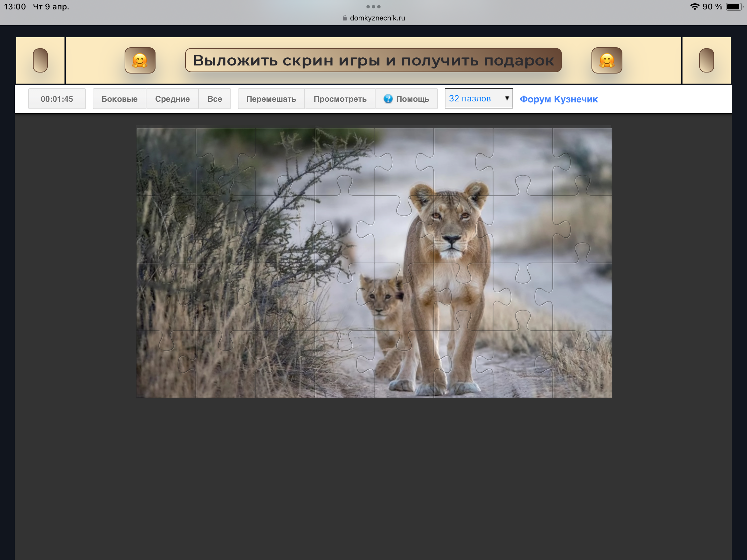Image resolution: width=747 pixels, height=560 pixels.
Task: Click the far-left rounded brown banner button
Action: click(x=40, y=60)
